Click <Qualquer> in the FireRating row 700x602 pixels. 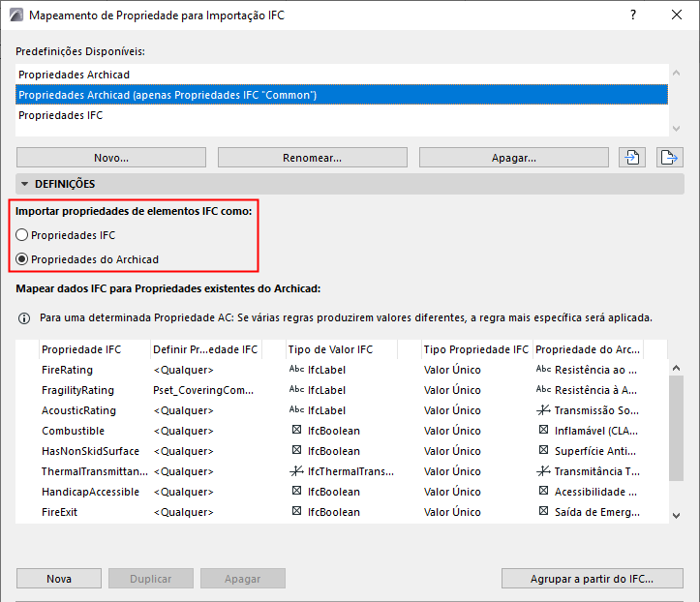click(x=184, y=370)
